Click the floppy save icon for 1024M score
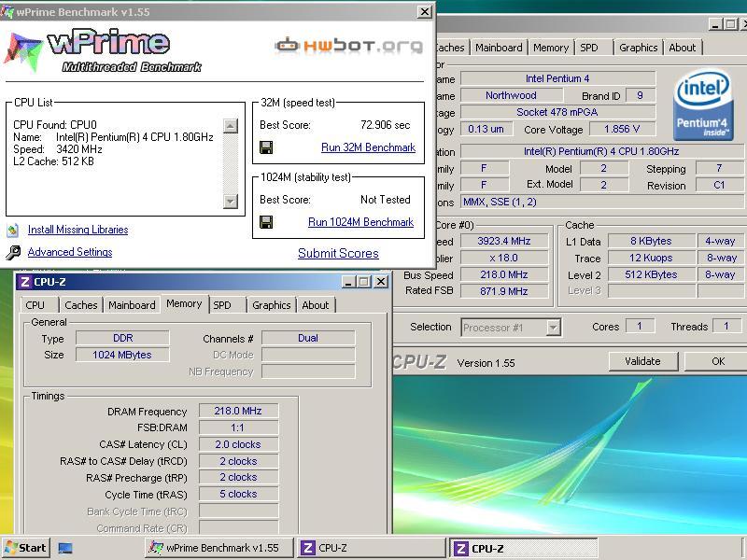Viewport: 747px width, 560px height. point(266,222)
